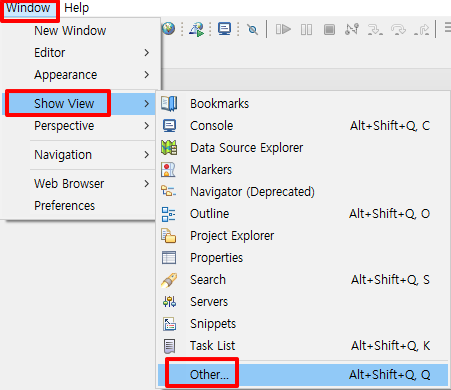This screenshot has width=451, height=390.
Task: Toggle skip all breakpoints toolbar icon
Action: tap(252, 30)
